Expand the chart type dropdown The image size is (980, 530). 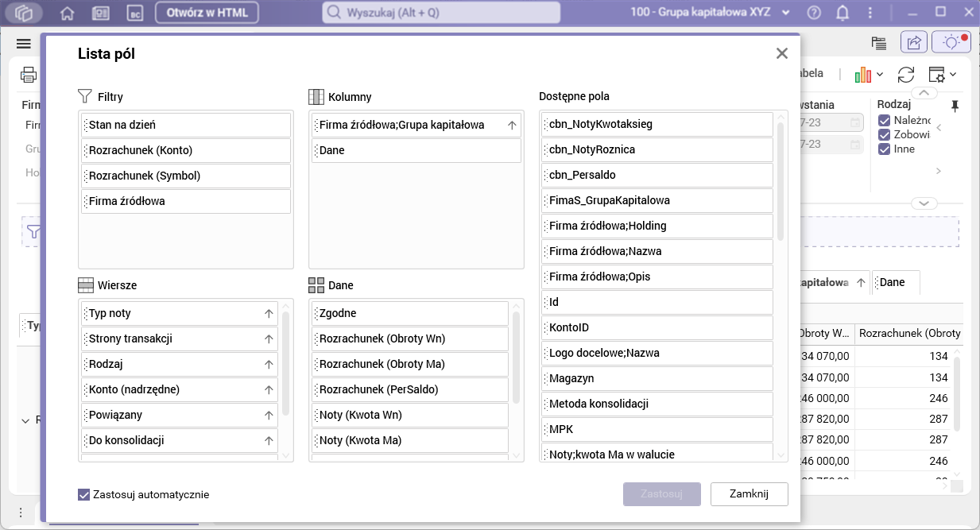[880, 75]
